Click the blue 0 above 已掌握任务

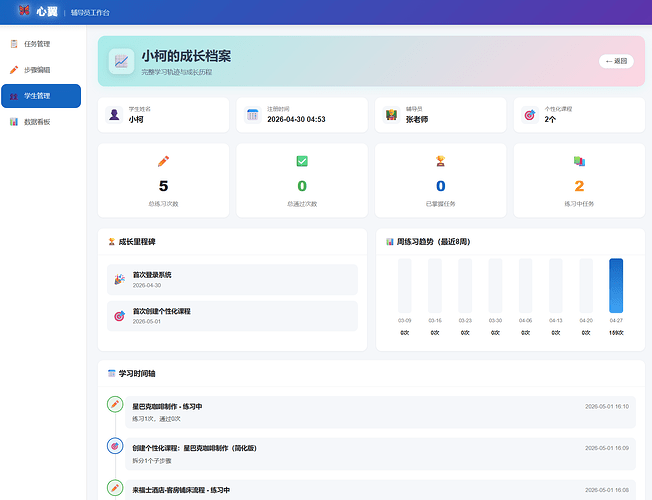click(x=441, y=186)
